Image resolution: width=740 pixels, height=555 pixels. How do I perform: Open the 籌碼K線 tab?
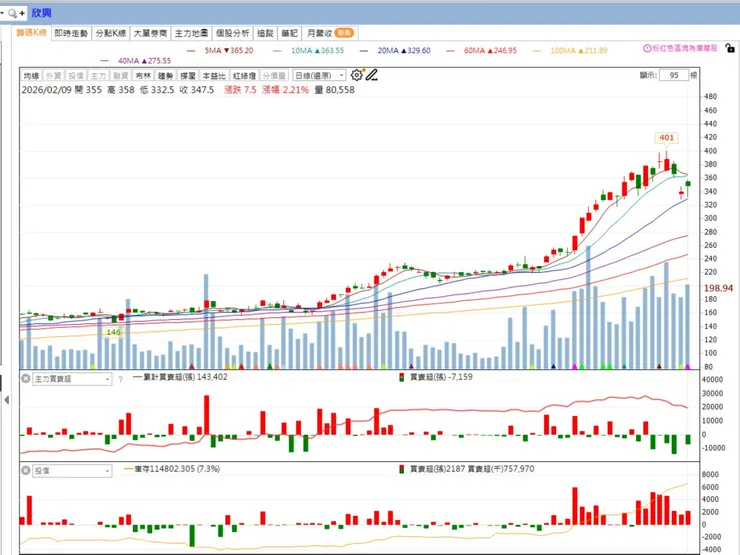click(x=31, y=33)
